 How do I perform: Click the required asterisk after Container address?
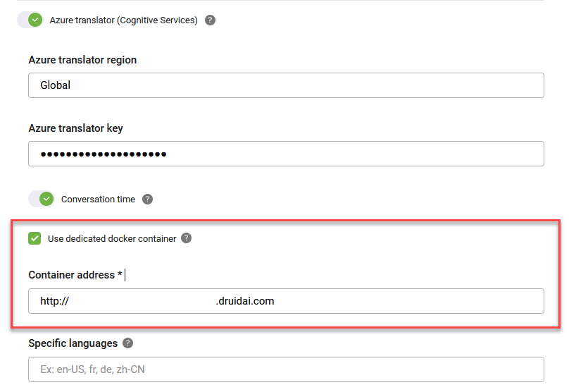coord(120,274)
